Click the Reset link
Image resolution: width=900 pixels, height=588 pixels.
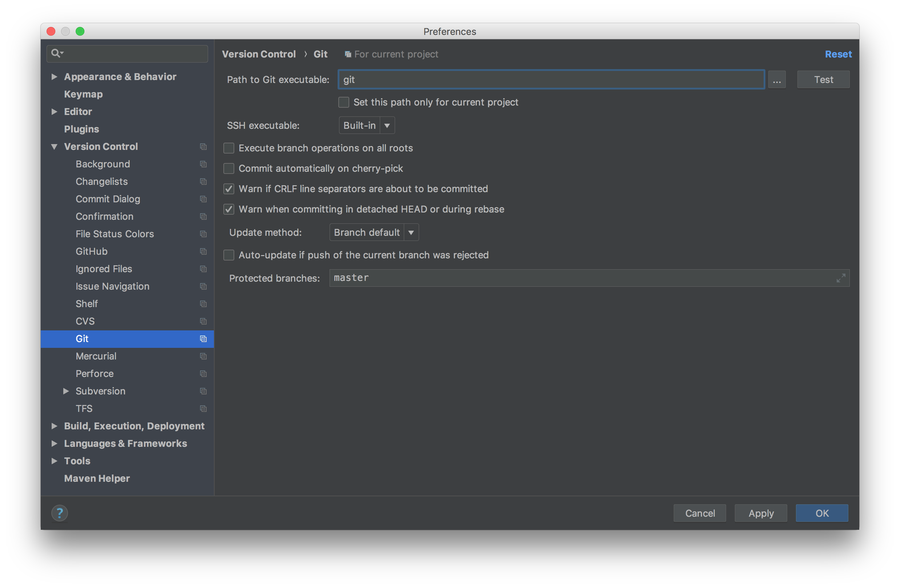tap(838, 54)
